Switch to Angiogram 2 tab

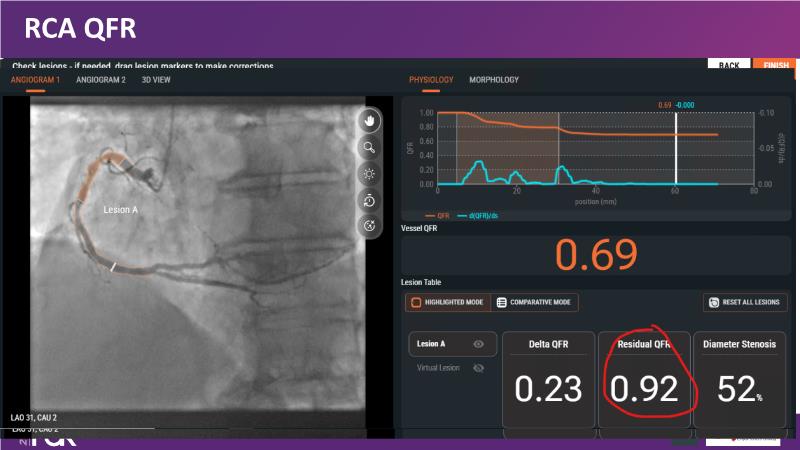pyautogui.click(x=101, y=79)
